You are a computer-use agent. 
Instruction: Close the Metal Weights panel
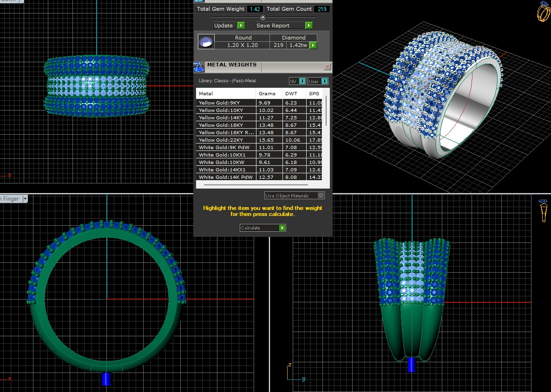pyautogui.click(x=327, y=66)
